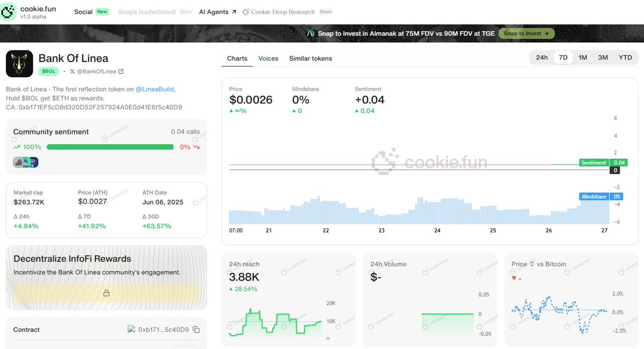The height and width of the screenshot is (349, 644).
Task: Click the cookie.fun logo icon
Action: pyautogui.click(x=9, y=12)
